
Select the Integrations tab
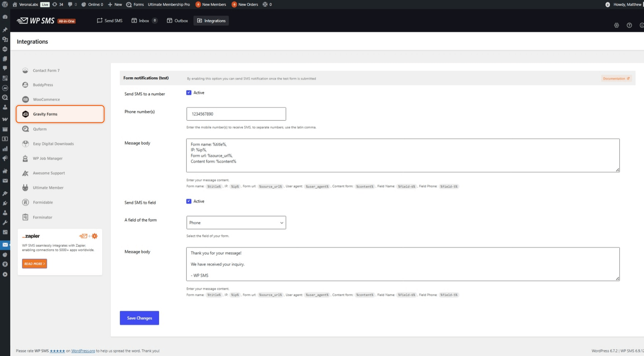coord(211,21)
